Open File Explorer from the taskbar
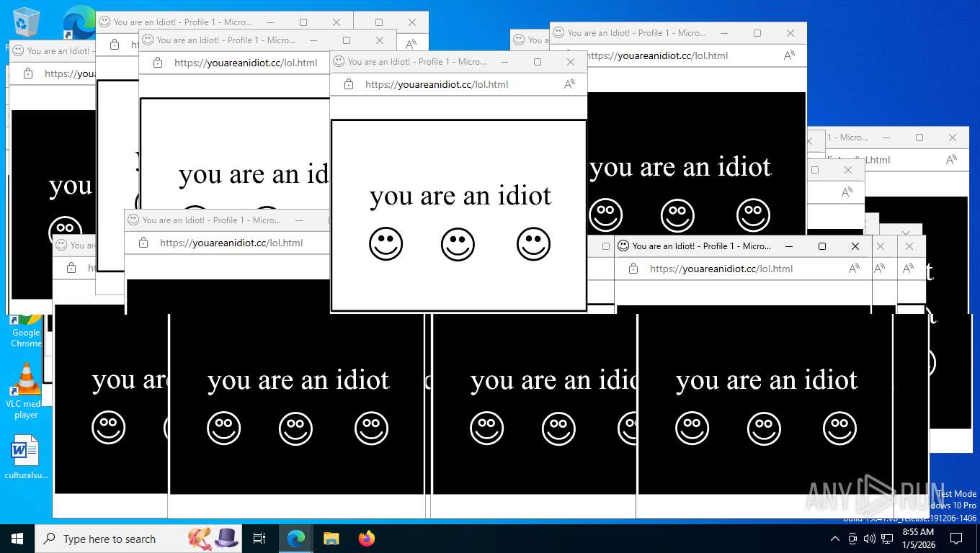 (x=331, y=539)
